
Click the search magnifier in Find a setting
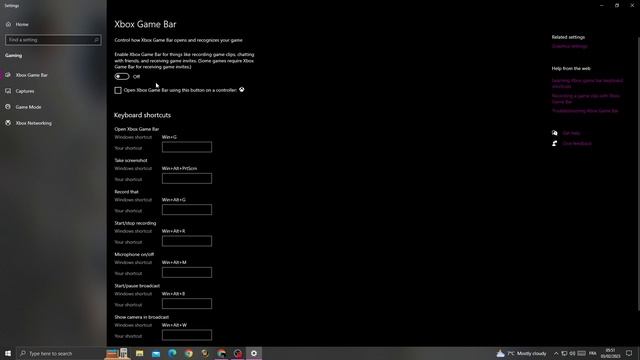(96, 40)
